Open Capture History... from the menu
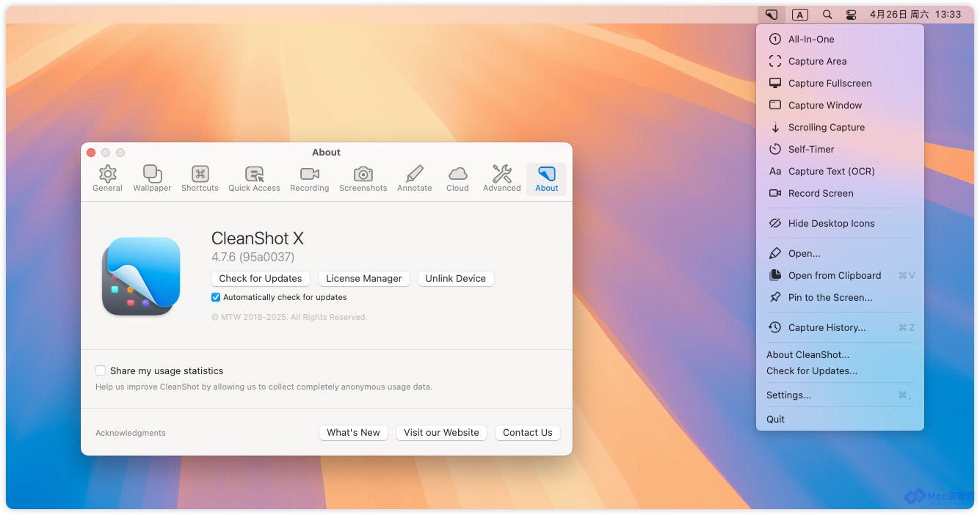 click(840, 328)
